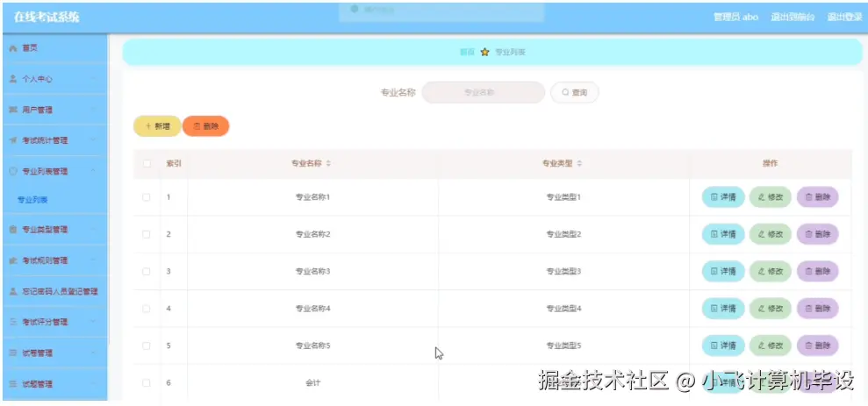
Task: Click the star icon in the breadcrumb
Action: point(485,52)
